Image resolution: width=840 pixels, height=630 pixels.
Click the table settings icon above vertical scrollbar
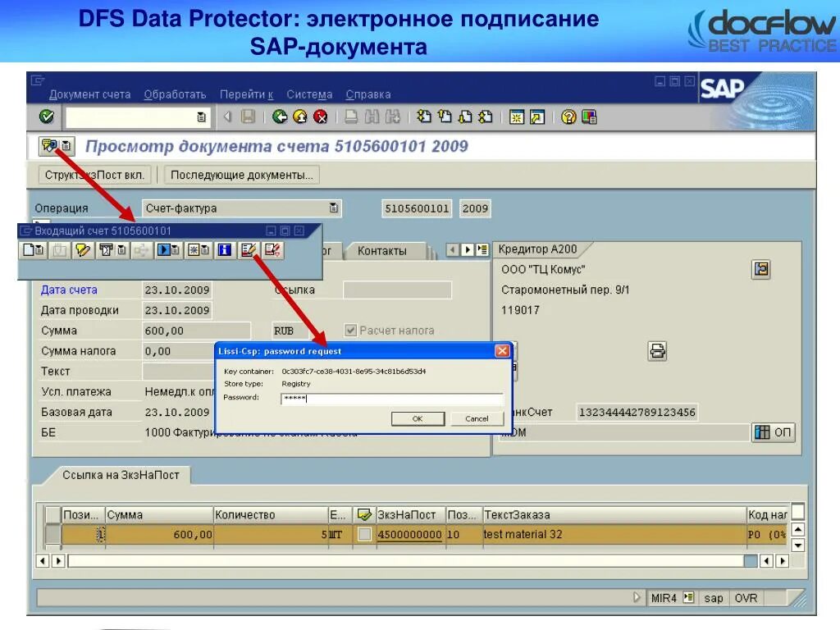click(x=797, y=511)
